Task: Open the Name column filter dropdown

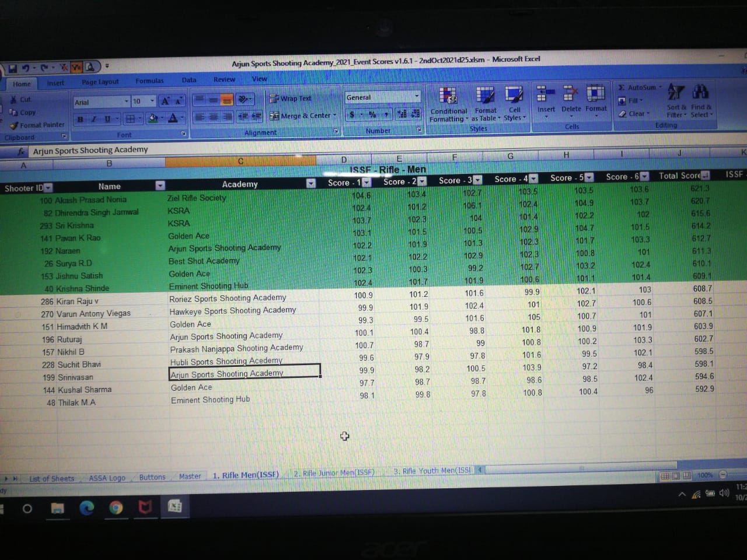Action: tap(160, 185)
